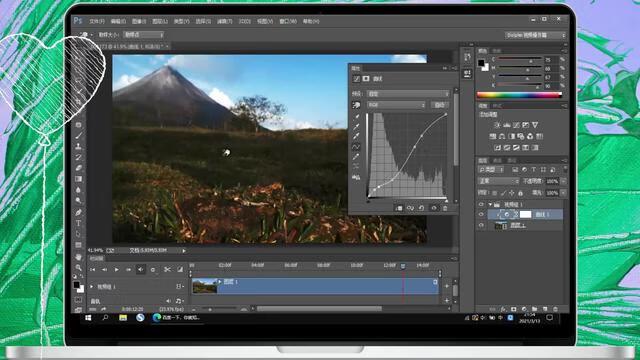Add a Color Balance adjustment
The width and height of the screenshot is (640, 360).
(502, 136)
